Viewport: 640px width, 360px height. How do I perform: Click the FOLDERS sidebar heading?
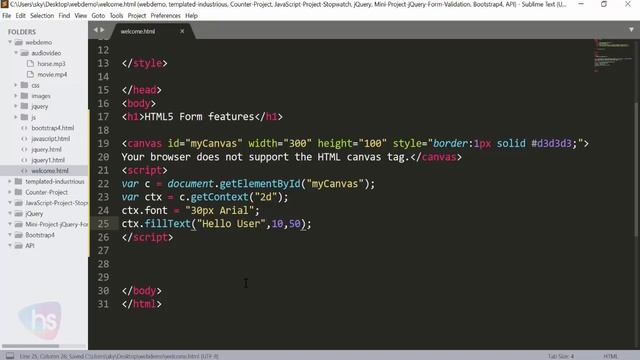pos(22,32)
